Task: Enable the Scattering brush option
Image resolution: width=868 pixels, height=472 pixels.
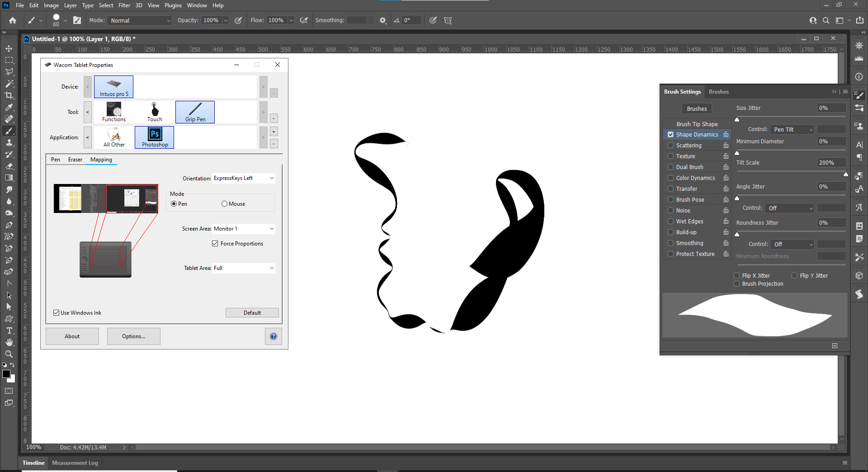Action: click(x=670, y=145)
